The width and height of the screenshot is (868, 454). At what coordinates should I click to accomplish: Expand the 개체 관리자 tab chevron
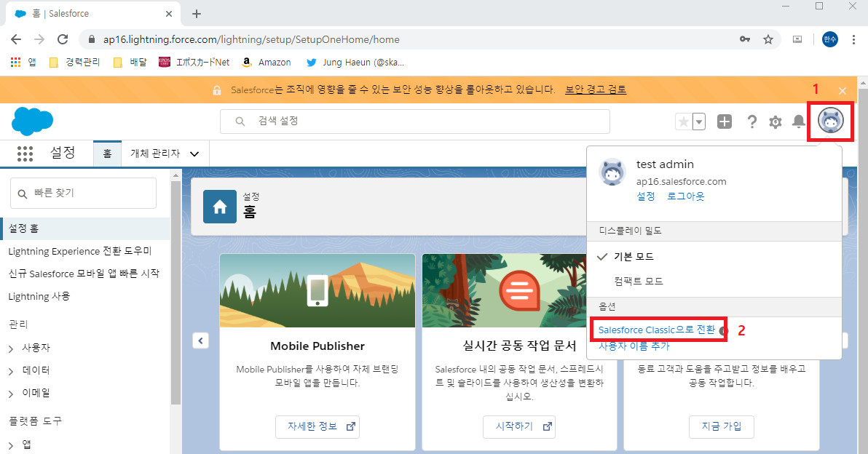point(194,154)
